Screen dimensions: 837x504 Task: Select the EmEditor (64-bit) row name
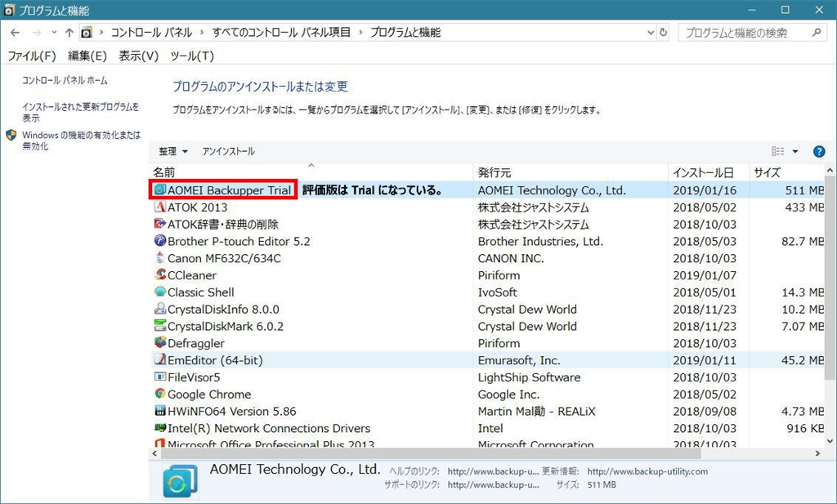pyautogui.click(x=215, y=360)
